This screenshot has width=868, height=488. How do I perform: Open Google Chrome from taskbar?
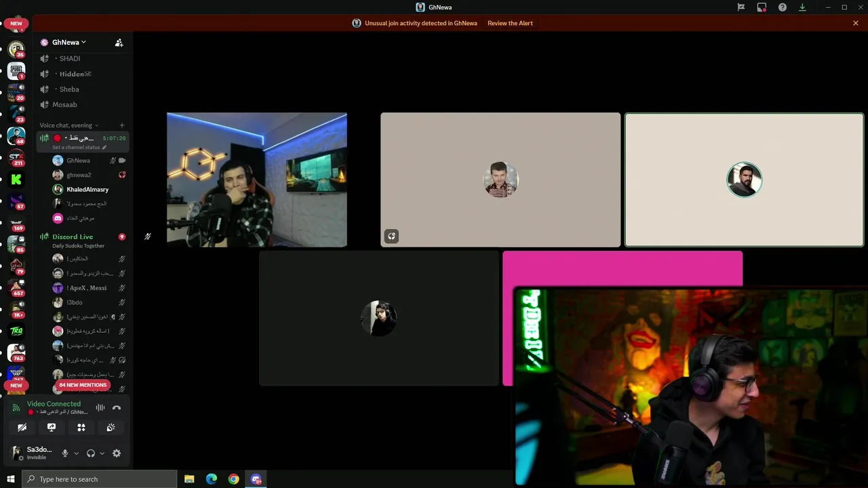tap(234, 479)
